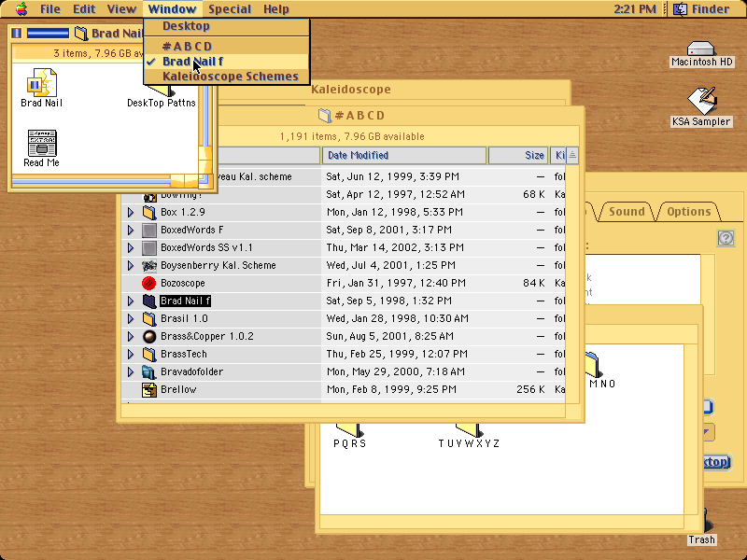Select the P Q R S folder
The image size is (747, 560).
pos(349,429)
